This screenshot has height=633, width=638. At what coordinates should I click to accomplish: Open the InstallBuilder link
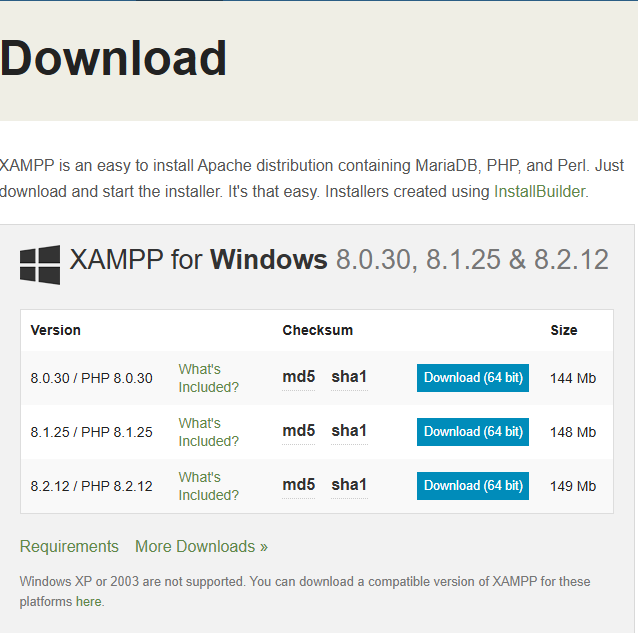pyautogui.click(x=540, y=191)
